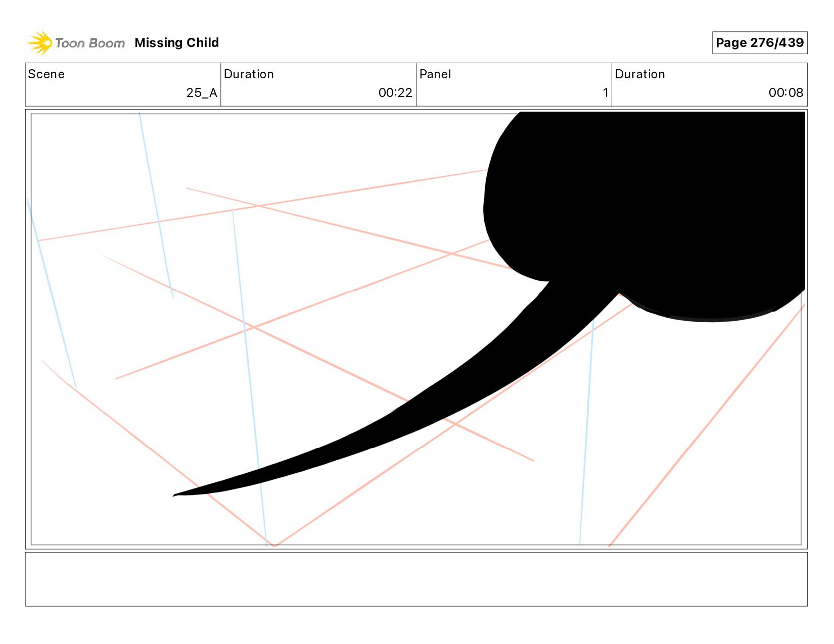834x644 pixels.
Task: Click the first Duration label beside Scene
Action: pos(249,74)
